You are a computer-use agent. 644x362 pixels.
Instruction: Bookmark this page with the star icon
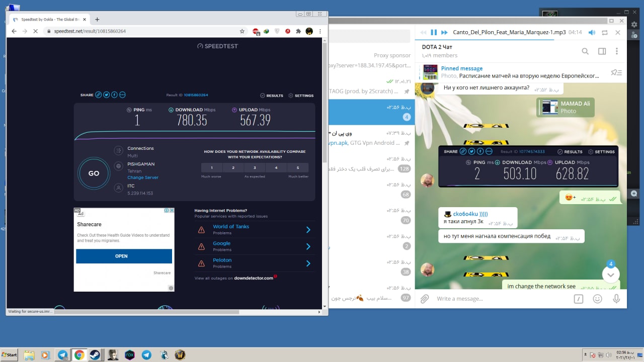point(242,31)
